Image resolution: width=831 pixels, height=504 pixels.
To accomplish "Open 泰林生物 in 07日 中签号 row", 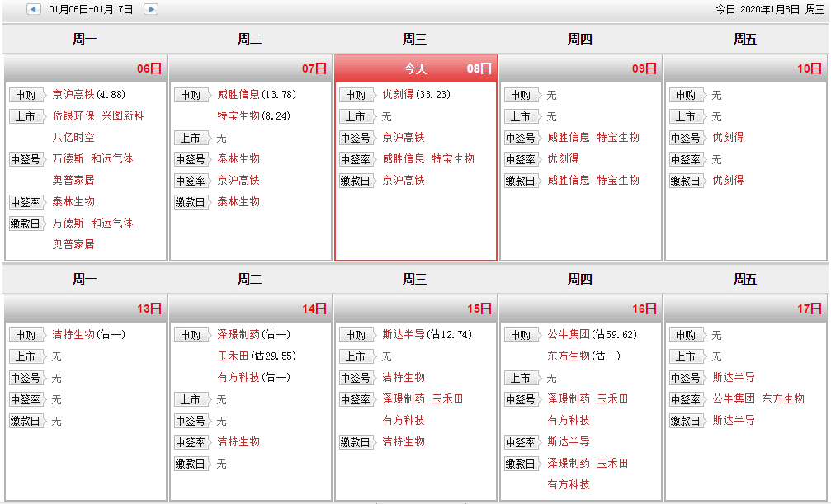I will (238, 158).
